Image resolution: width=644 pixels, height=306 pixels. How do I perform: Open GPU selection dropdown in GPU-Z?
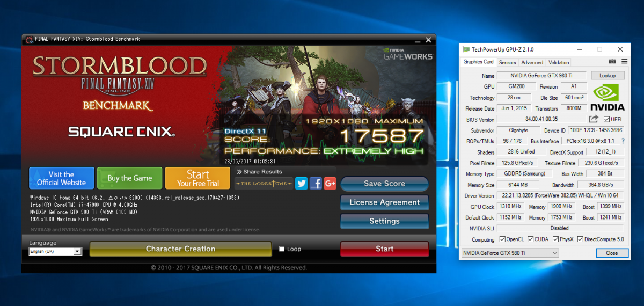[x=510, y=253]
